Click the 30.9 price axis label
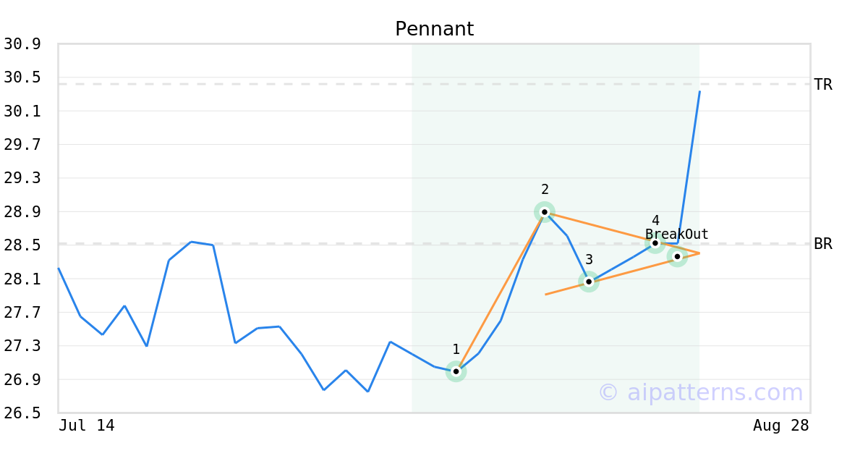The width and height of the screenshot is (868, 456). pos(22,44)
